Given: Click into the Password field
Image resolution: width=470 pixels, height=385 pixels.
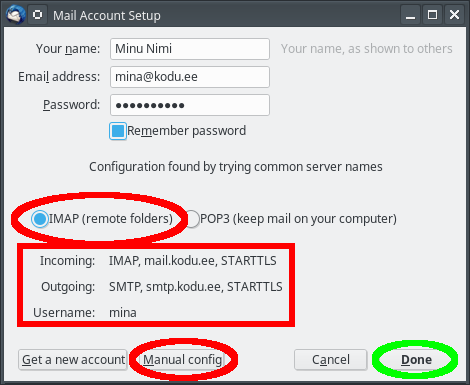Looking at the screenshot, I should 190,105.
